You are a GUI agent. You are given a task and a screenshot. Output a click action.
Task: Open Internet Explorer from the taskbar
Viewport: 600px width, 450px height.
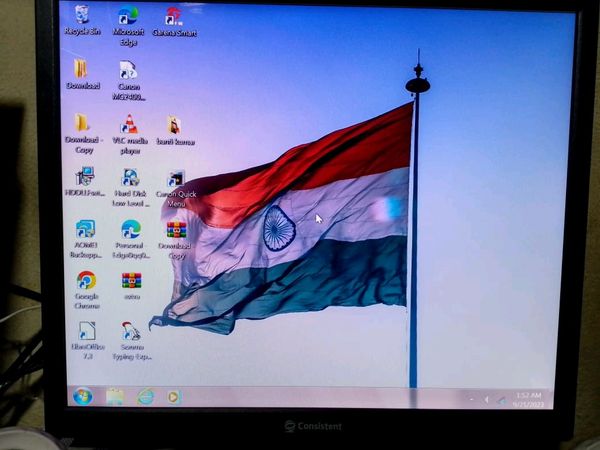pyautogui.click(x=145, y=397)
